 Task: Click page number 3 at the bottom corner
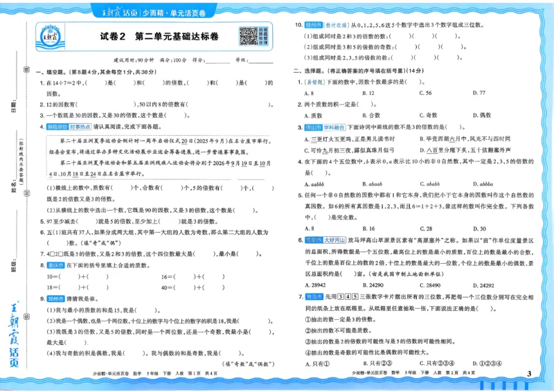point(529,373)
